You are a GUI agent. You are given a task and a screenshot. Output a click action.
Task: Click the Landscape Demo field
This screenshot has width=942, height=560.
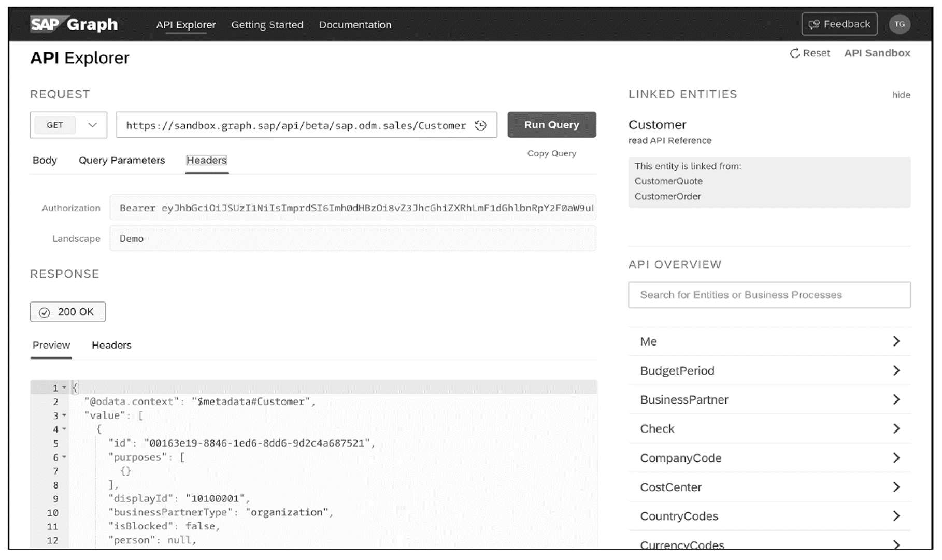353,238
